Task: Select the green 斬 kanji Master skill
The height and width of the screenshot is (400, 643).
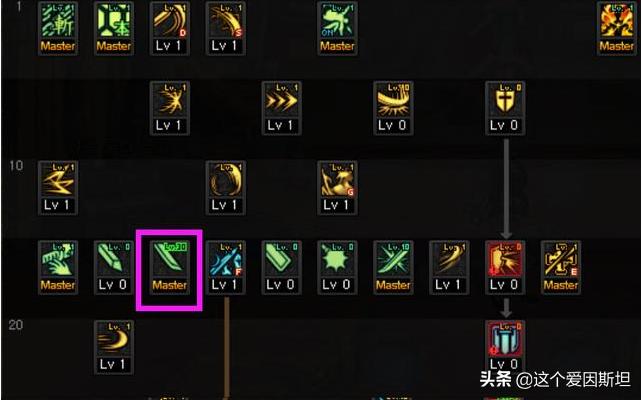Action: (x=58, y=28)
